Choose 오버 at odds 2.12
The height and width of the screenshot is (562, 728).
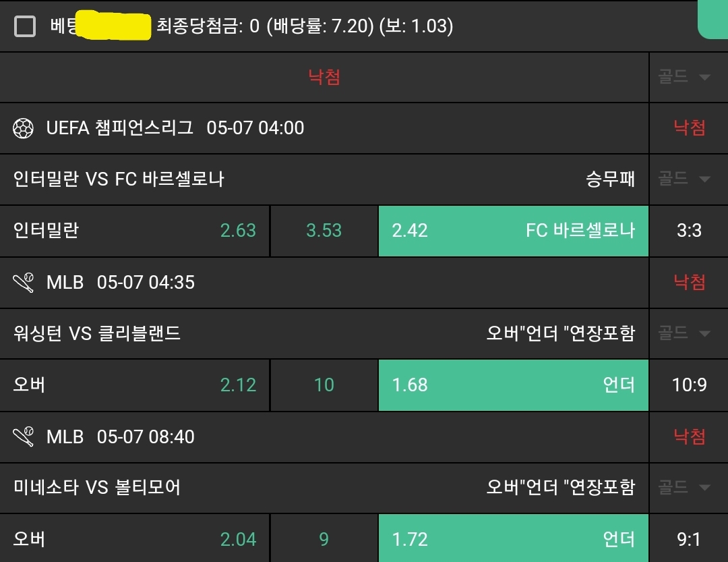(x=135, y=385)
